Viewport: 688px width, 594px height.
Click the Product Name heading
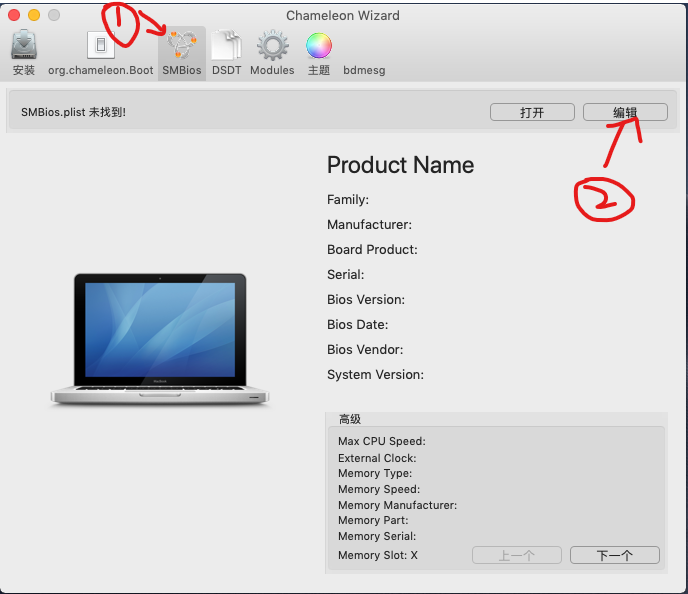click(x=401, y=165)
